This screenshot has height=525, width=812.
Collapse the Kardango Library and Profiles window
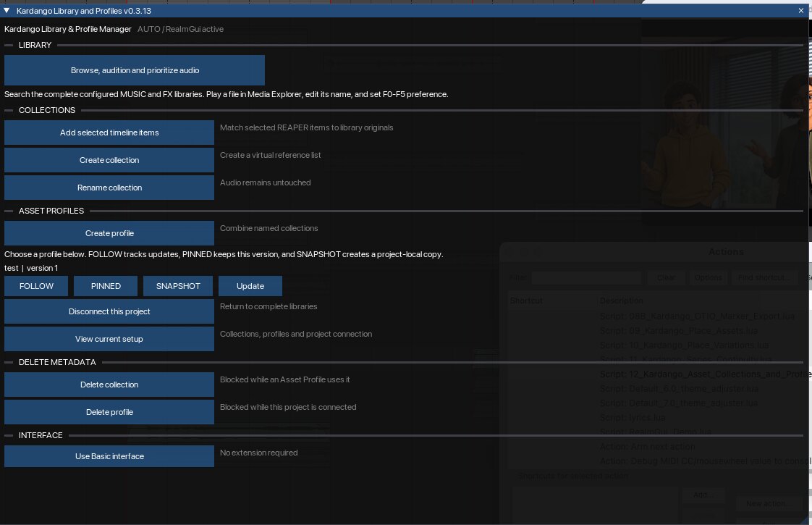coord(7,10)
